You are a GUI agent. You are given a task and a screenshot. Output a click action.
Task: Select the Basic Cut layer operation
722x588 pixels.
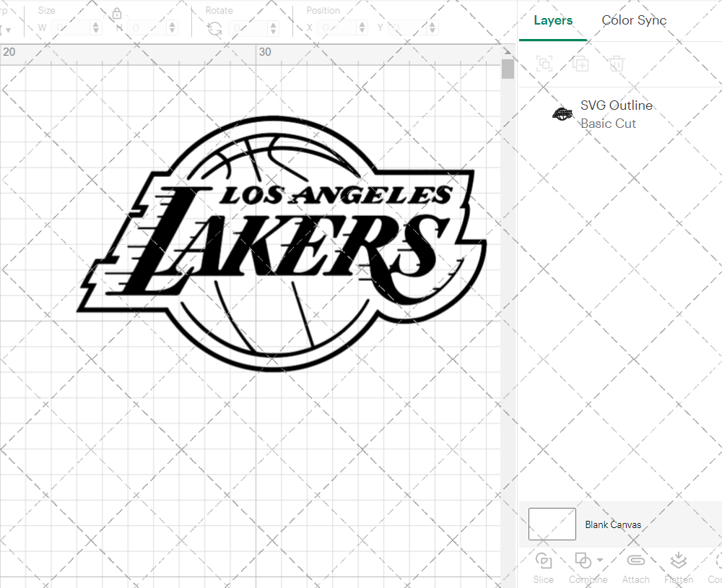click(x=609, y=124)
